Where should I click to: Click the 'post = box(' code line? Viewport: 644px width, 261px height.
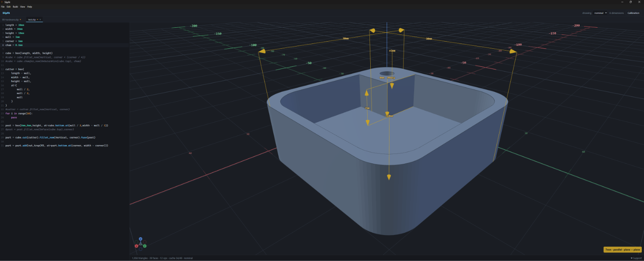[57, 125]
